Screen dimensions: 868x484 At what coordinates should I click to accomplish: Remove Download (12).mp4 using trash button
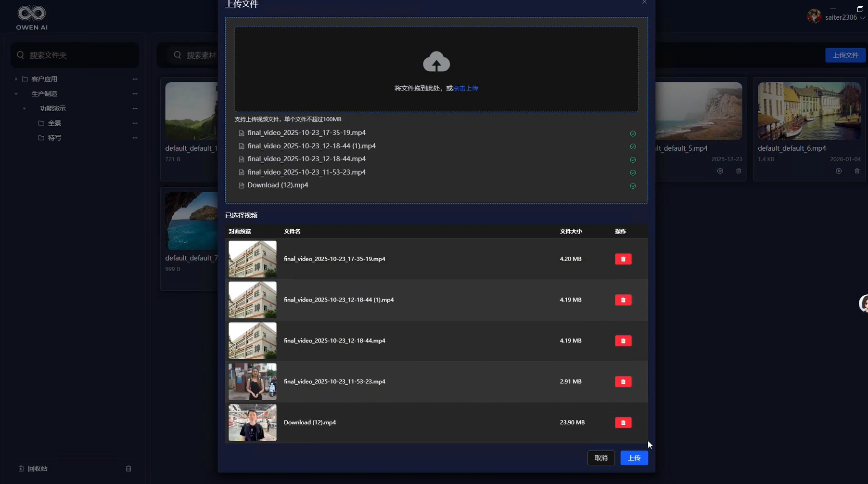[623, 423]
